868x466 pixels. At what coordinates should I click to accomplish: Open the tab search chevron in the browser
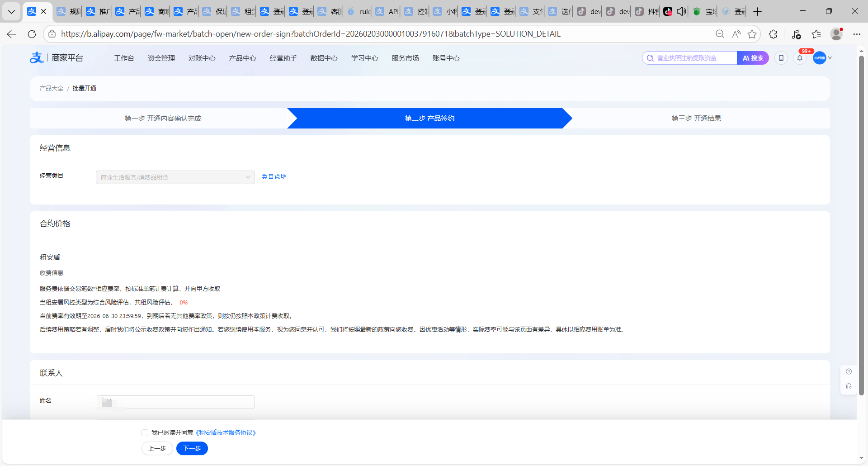tap(11, 12)
